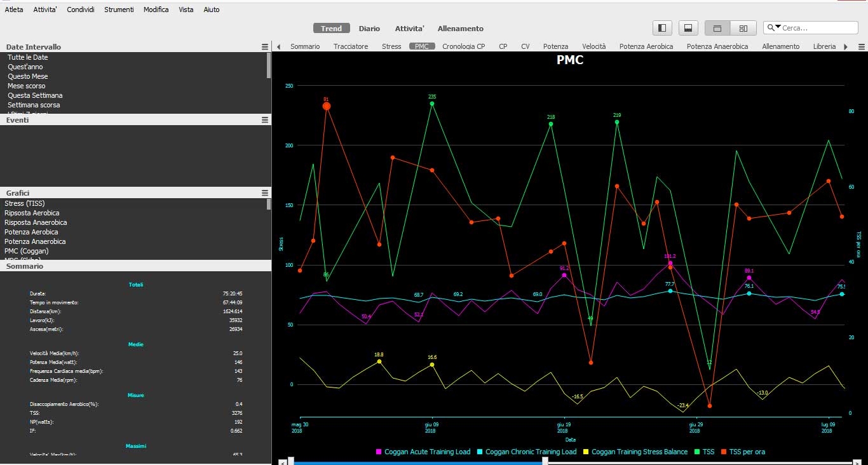Open the Allenamento chart tab
The height and width of the screenshot is (465, 868).
tap(781, 46)
